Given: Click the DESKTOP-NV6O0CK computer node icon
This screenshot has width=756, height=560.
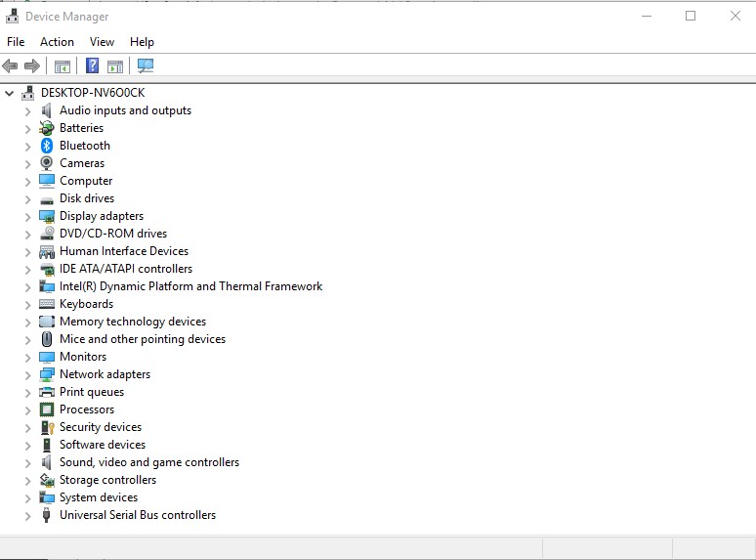Looking at the screenshot, I should coord(28,93).
